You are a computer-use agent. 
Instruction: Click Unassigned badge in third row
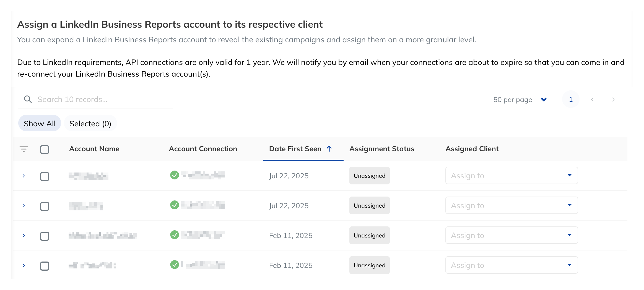pyautogui.click(x=369, y=235)
